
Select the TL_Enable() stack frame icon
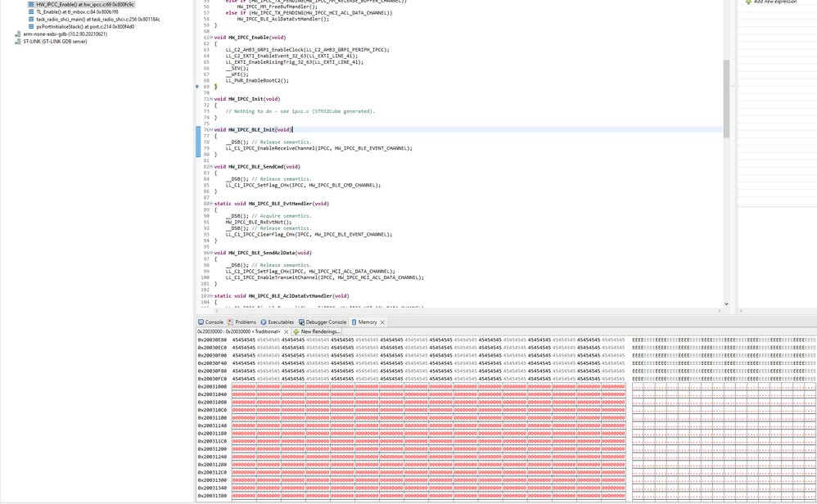31,11
